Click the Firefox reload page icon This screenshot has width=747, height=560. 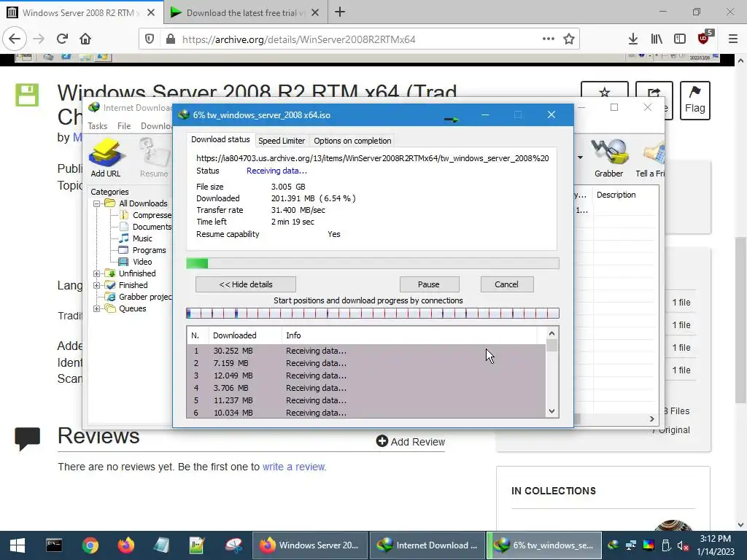tap(62, 39)
